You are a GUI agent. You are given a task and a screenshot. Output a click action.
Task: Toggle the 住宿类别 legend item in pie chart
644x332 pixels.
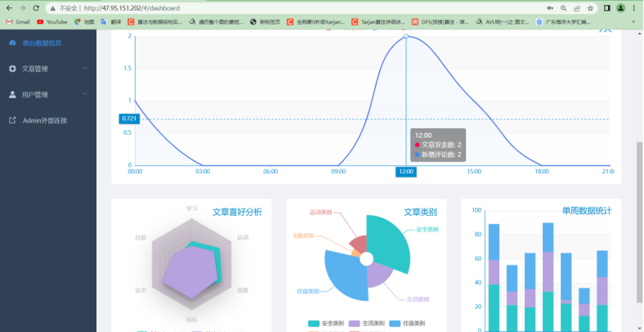(411, 324)
